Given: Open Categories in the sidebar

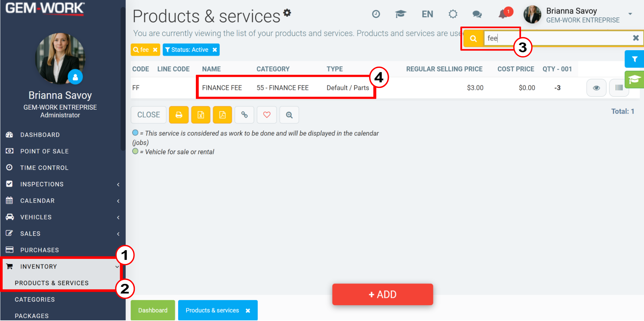Looking at the screenshot, I should (x=35, y=299).
